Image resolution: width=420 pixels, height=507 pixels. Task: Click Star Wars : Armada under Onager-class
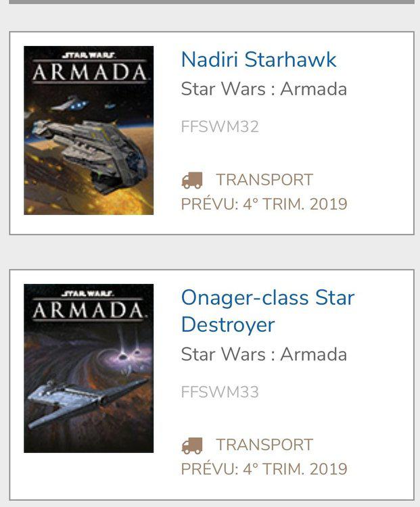click(x=264, y=354)
